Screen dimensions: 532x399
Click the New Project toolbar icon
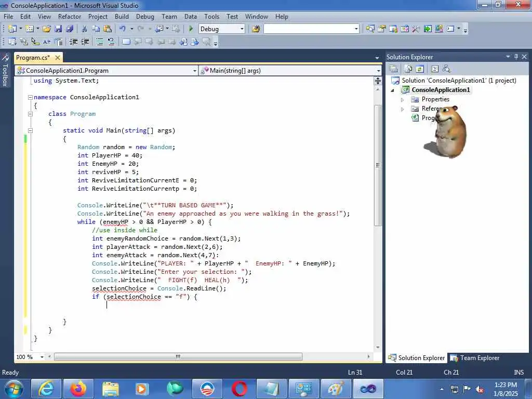(12, 29)
